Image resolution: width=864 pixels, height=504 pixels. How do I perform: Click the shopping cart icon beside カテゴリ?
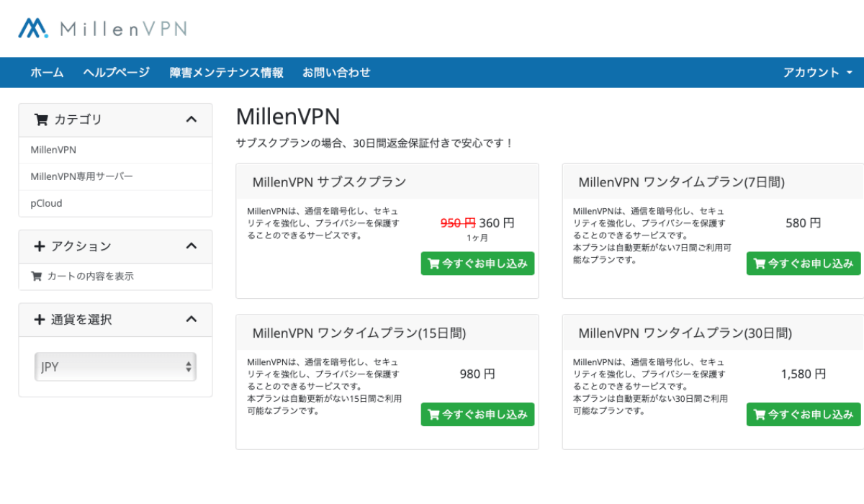click(41, 120)
